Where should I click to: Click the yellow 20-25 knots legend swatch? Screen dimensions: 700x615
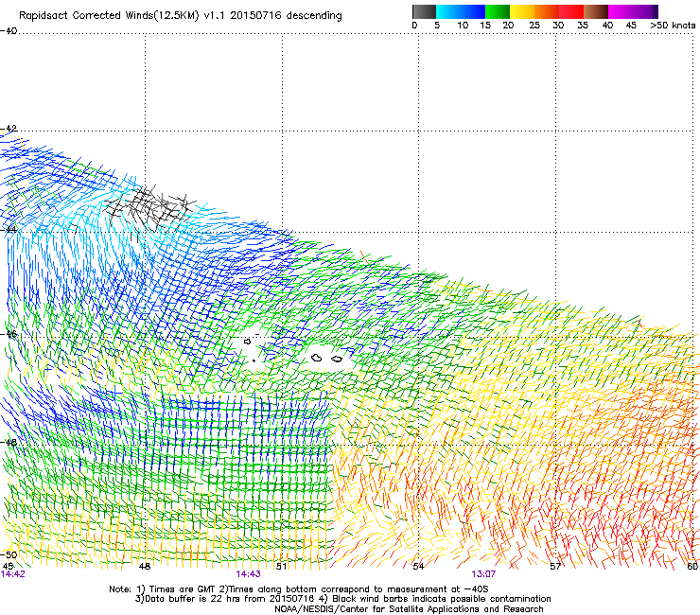[x=522, y=11]
